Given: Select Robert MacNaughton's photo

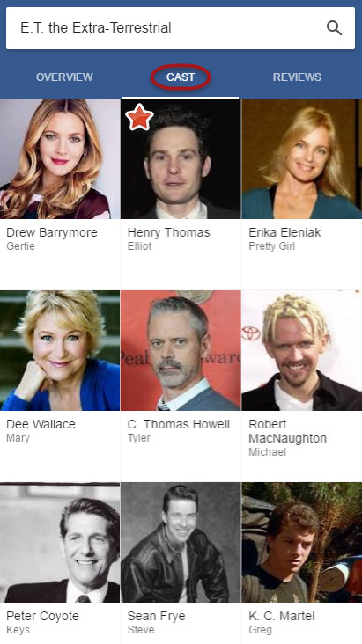Looking at the screenshot, I should point(302,350).
